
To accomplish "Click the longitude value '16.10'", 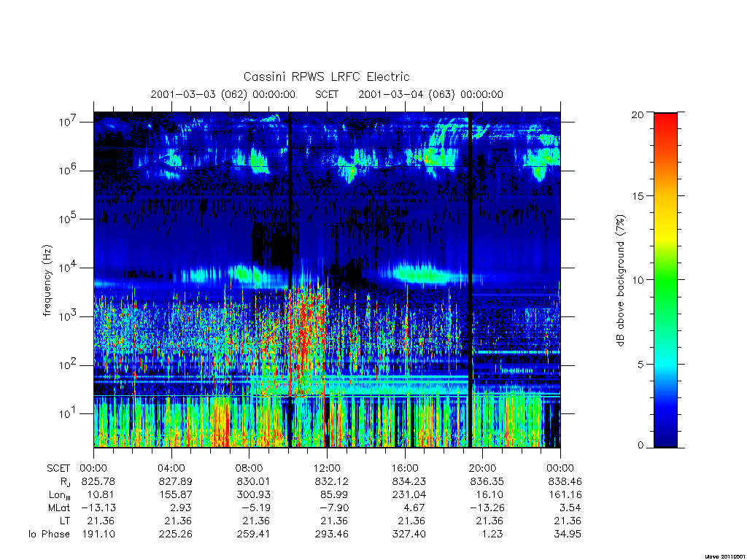I will [x=489, y=495].
